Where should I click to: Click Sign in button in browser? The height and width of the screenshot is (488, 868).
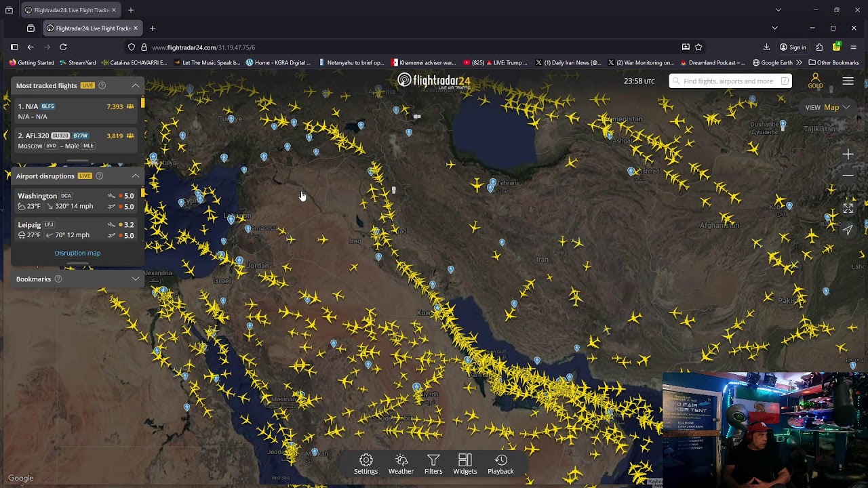tap(793, 47)
